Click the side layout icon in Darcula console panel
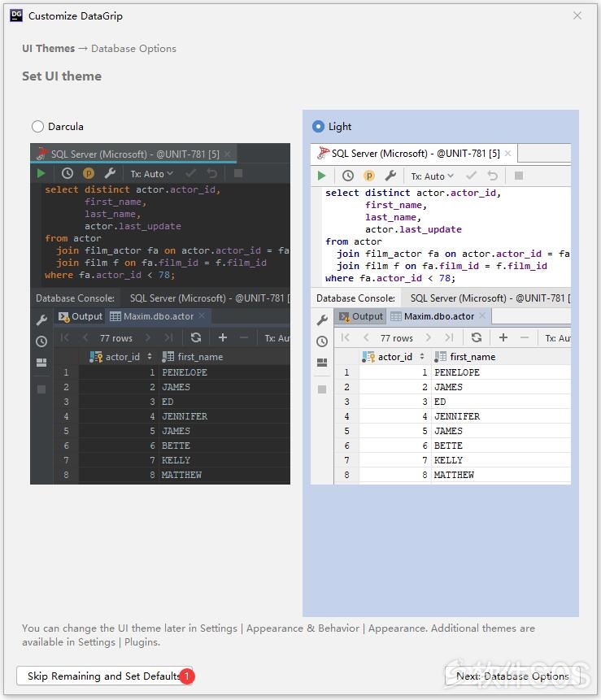 coord(41,363)
